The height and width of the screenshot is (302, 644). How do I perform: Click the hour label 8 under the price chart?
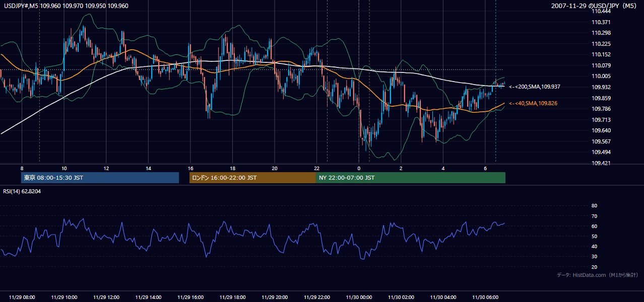click(22, 168)
